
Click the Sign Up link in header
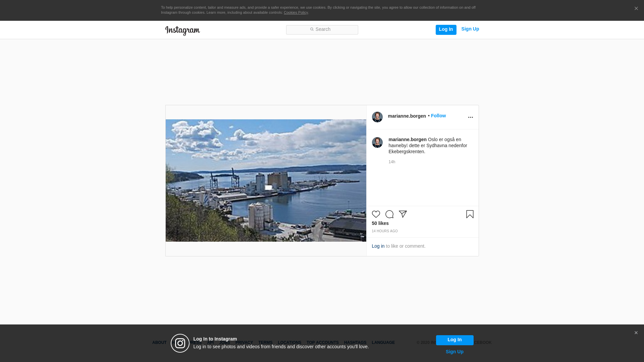pyautogui.click(x=470, y=29)
